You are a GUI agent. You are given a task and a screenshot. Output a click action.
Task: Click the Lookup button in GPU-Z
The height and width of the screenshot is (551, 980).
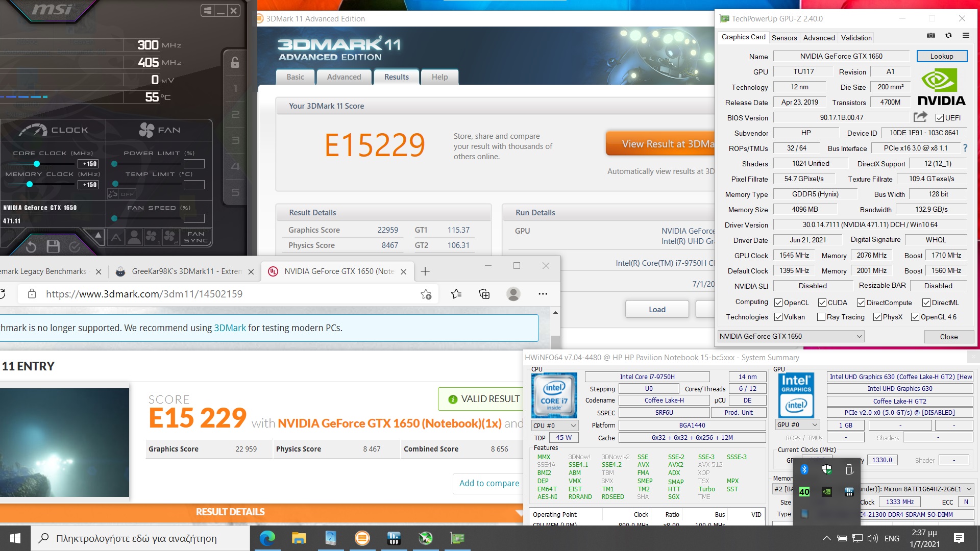(x=942, y=56)
